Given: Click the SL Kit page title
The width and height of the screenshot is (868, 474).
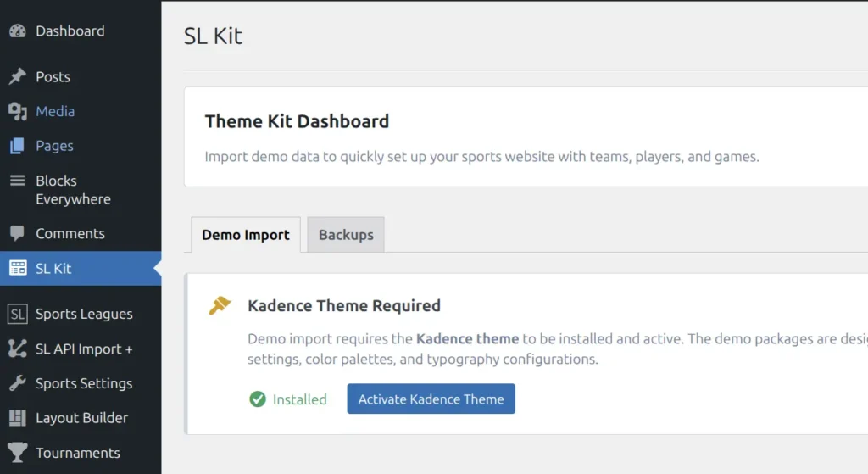Looking at the screenshot, I should [213, 36].
